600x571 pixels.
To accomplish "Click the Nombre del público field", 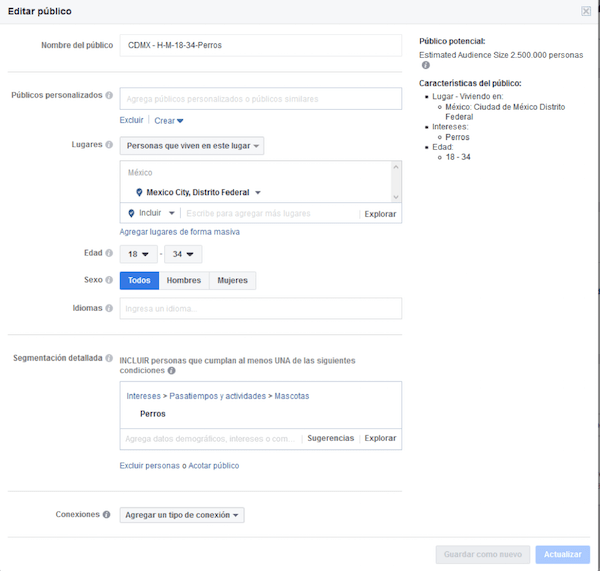I will tap(261, 45).
